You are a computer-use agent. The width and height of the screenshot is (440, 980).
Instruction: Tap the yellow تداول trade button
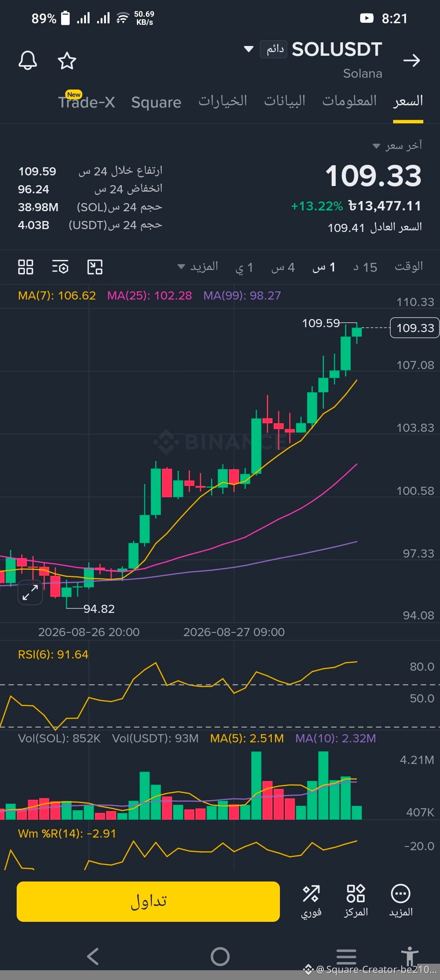(148, 901)
